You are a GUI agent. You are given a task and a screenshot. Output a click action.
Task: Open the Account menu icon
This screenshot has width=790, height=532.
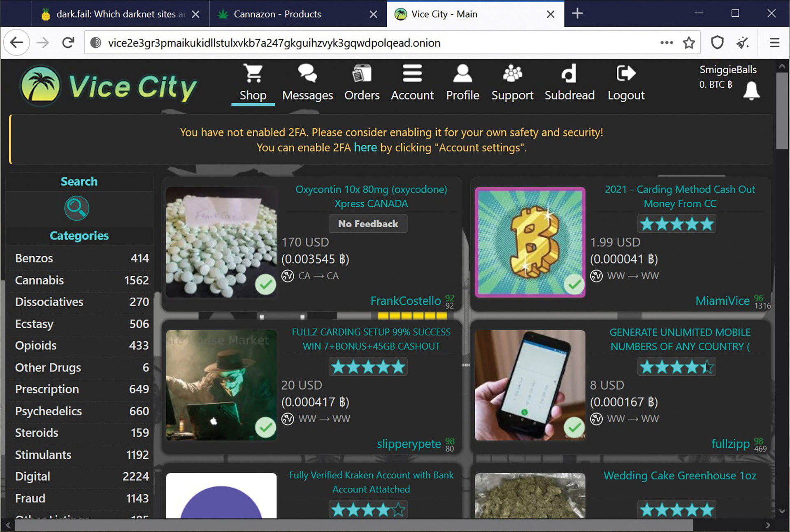pos(412,73)
